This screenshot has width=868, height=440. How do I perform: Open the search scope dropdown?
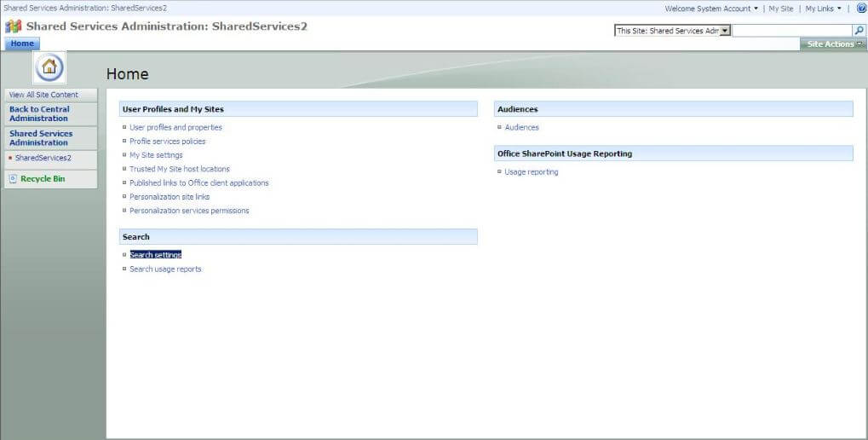pyautogui.click(x=673, y=31)
